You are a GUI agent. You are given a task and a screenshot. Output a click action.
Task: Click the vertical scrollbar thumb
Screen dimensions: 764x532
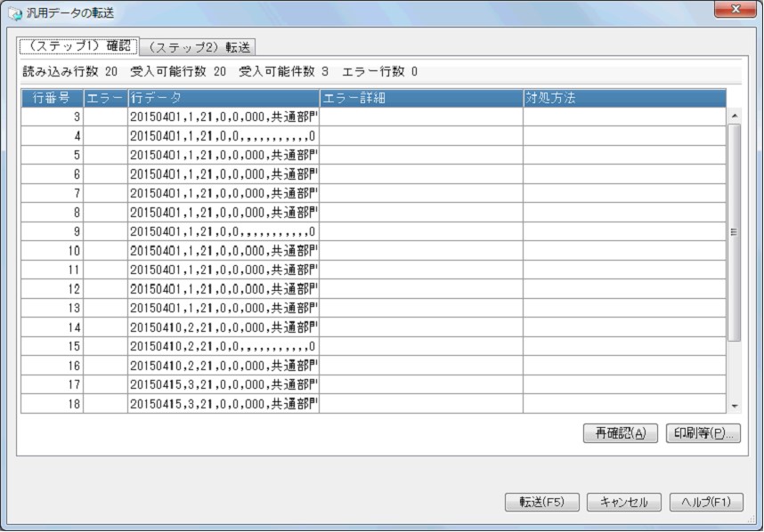click(735, 233)
